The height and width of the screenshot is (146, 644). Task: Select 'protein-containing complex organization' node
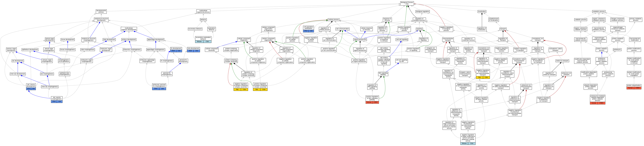[231, 50]
